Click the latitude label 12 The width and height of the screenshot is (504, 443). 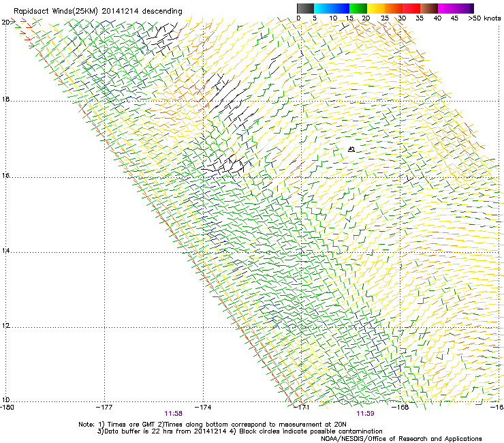click(x=5, y=326)
